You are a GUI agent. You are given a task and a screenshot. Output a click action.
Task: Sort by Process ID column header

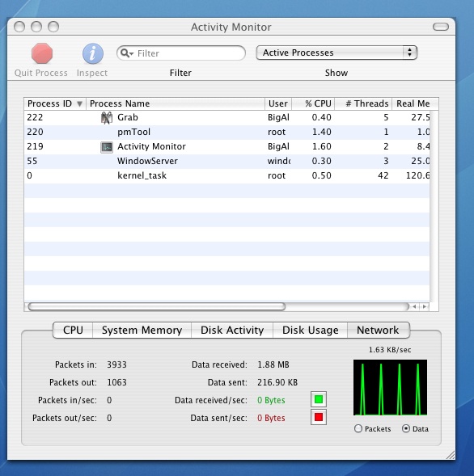55,103
